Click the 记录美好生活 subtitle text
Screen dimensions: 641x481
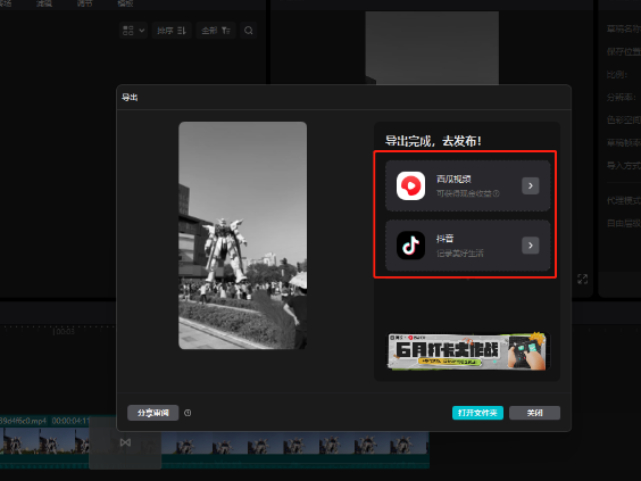460,253
